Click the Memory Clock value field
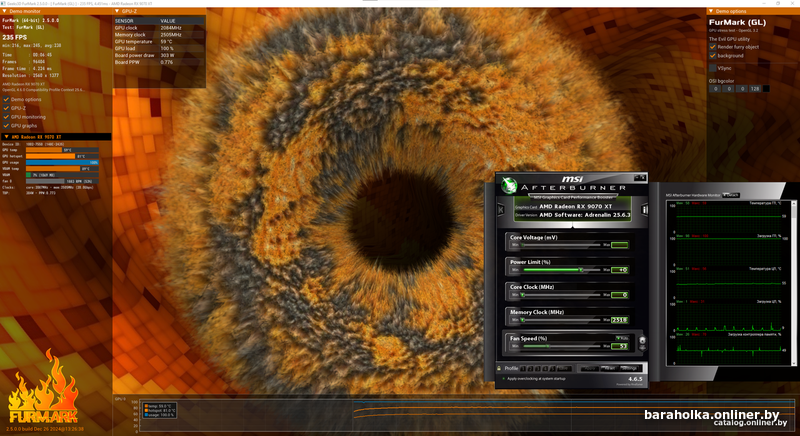The image size is (800, 436). 619,320
